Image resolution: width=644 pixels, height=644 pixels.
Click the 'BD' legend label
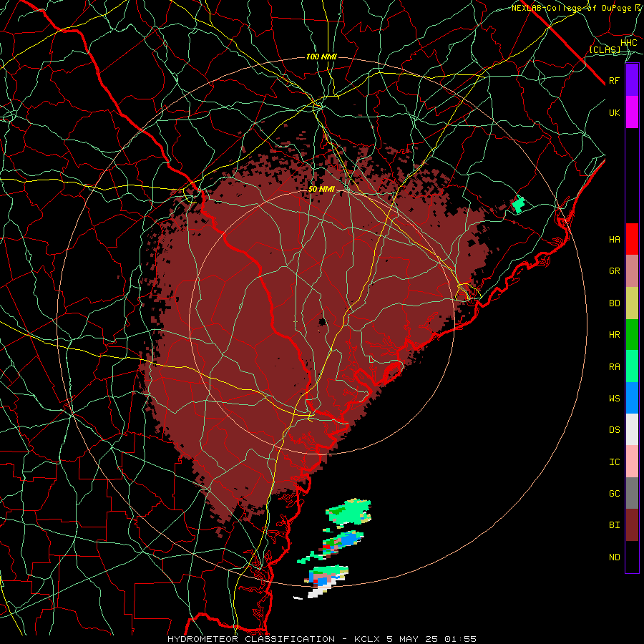click(x=614, y=303)
